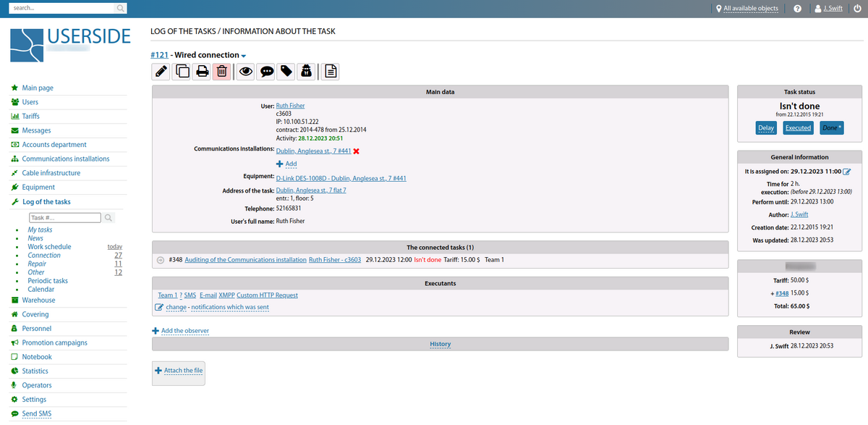Expand the Wired connection dropdown arrow

pos(244,56)
